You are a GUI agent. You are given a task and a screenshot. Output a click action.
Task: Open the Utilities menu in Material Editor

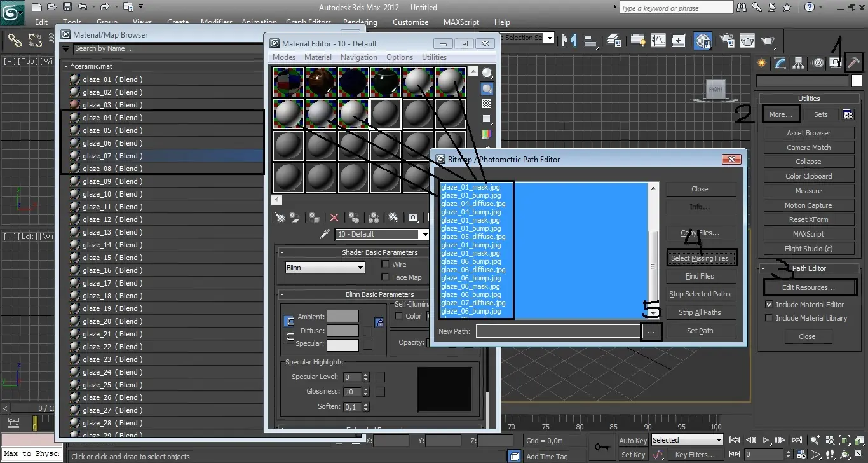coord(434,57)
